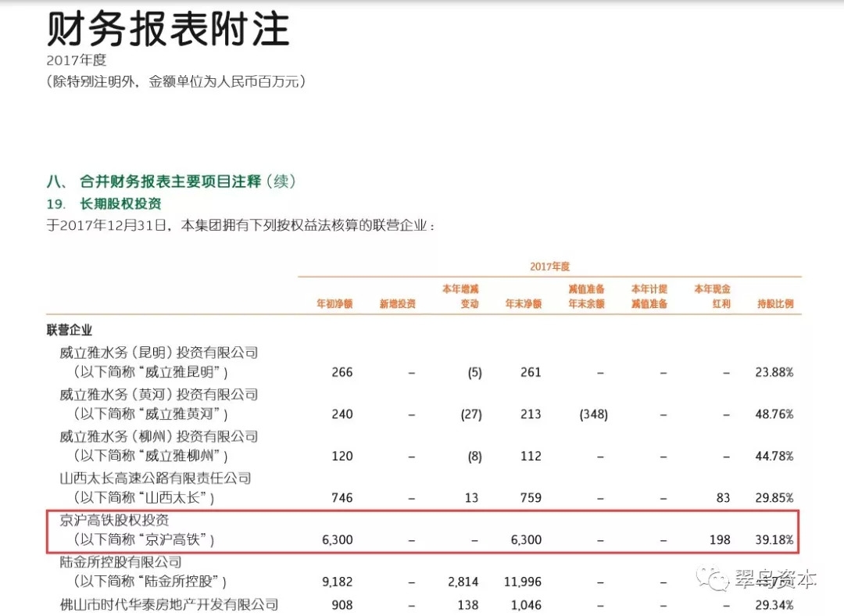The width and height of the screenshot is (844, 616).
Task: Click opening value 9,182 for 陆金所控股
Action: (337, 582)
